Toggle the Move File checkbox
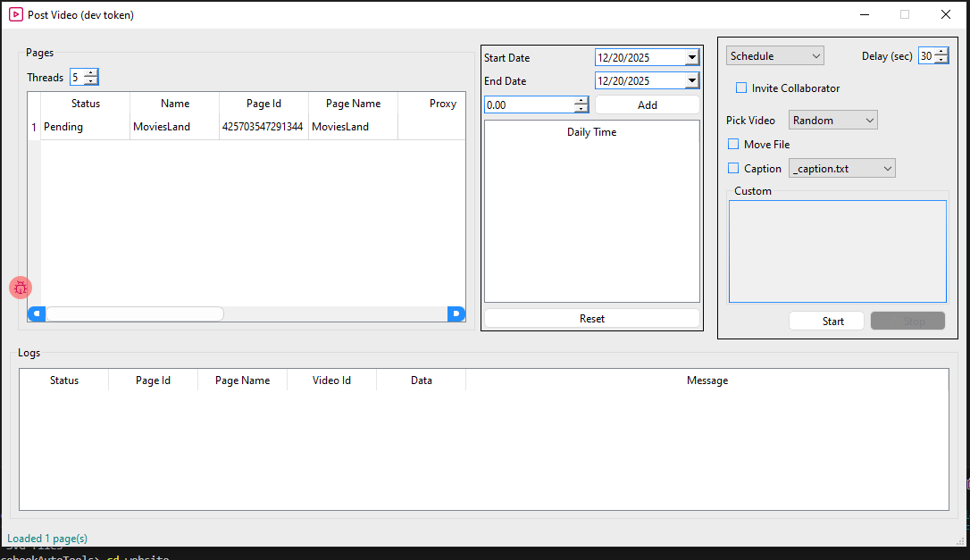970x560 pixels. pos(733,145)
